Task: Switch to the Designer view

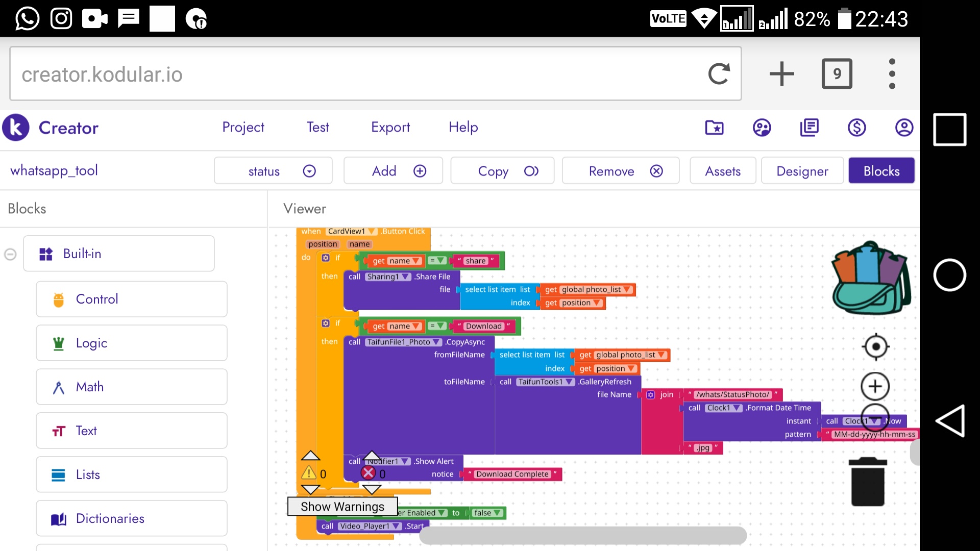Action: coord(802,171)
